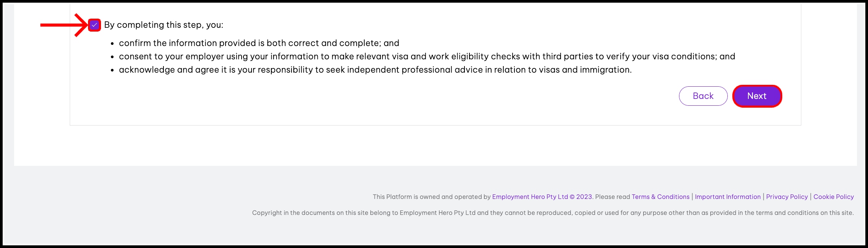Click the bullet dot before "confirm the information"
868x248 pixels.
pyautogui.click(x=112, y=44)
